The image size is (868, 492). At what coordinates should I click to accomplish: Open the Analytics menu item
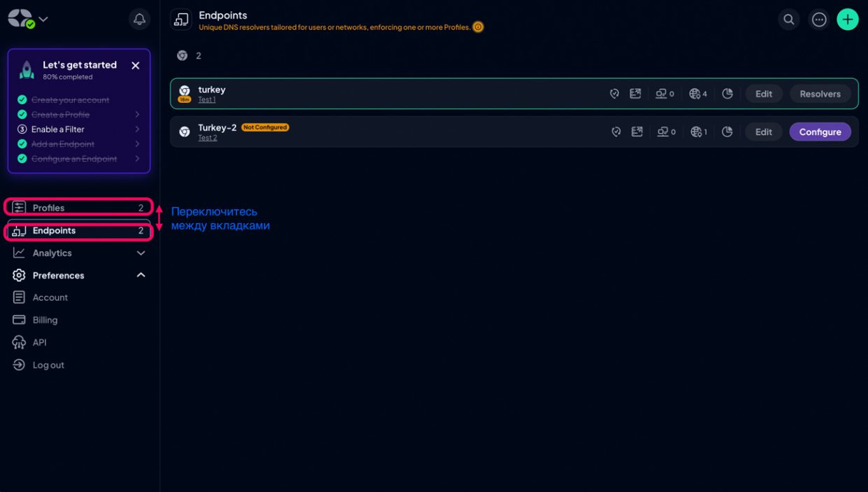click(78, 253)
